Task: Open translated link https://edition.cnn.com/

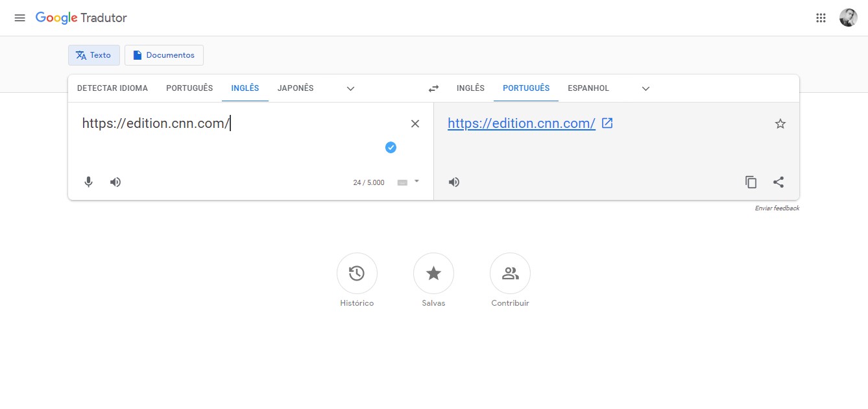Action: tap(522, 123)
